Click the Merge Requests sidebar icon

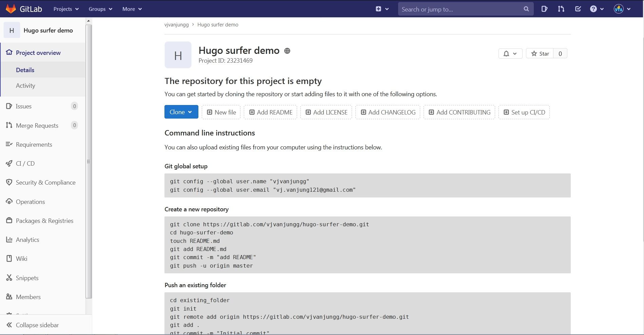pos(9,125)
